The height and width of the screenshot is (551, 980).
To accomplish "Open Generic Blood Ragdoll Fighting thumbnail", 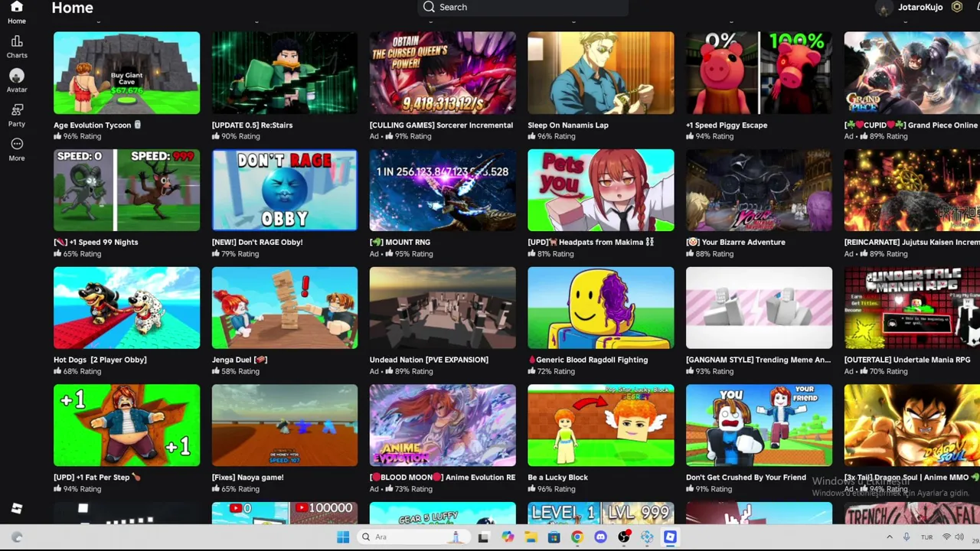I will (x=601, y=308).
